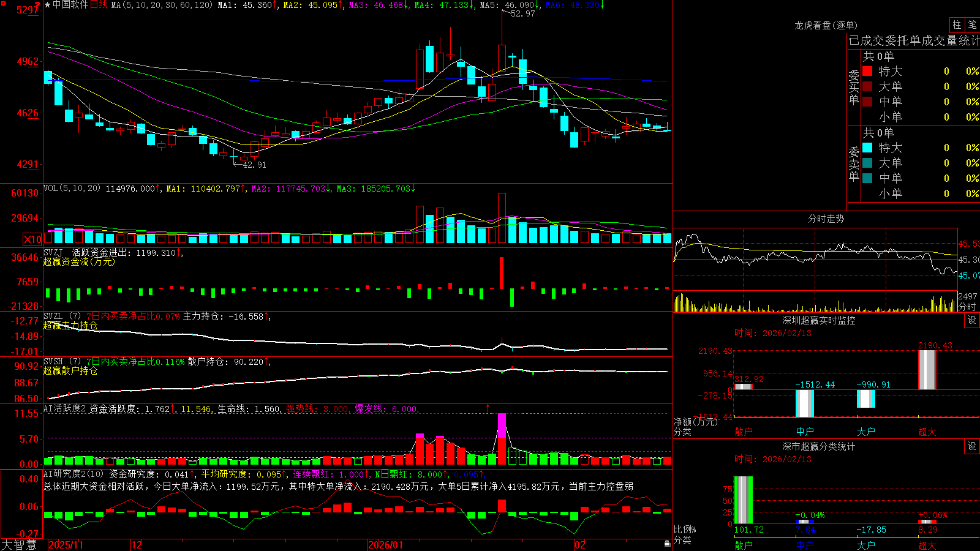Click the red 特大 buy-order color swatch

[867, 71]
